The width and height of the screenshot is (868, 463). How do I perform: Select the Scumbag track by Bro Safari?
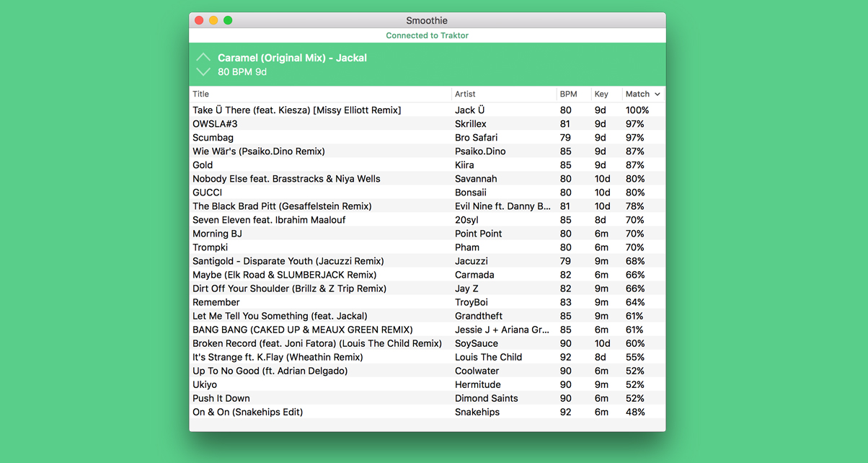428,138
